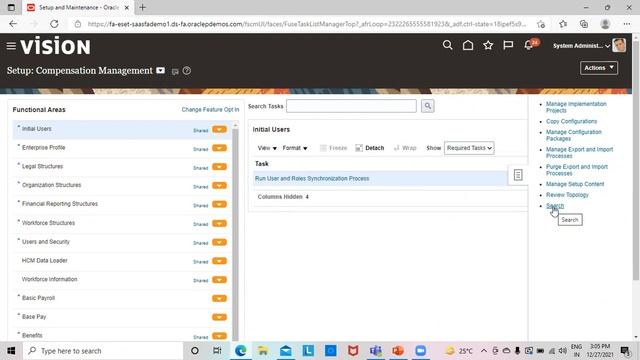Click Copy Configurations link
The height and width of the screenshot is (360, 640).
[x=571, y=121]
